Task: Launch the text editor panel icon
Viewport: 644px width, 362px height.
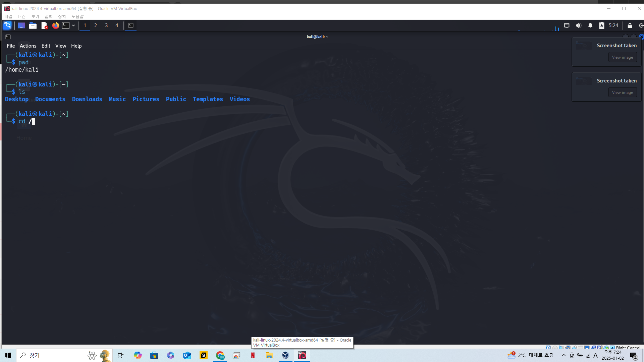Action: click(x=44, y=25)
